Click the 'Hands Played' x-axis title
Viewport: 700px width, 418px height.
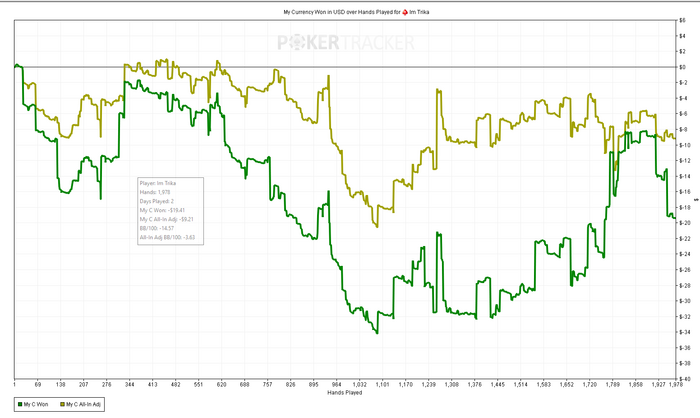(x=345, y=393)
